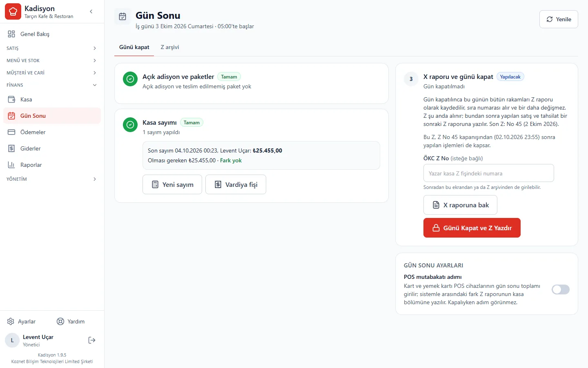The width and height of the screenshot is (588, 368).
Task: Click the Tamam badge beside Kasa sayımı
Action: pos(192,123)
